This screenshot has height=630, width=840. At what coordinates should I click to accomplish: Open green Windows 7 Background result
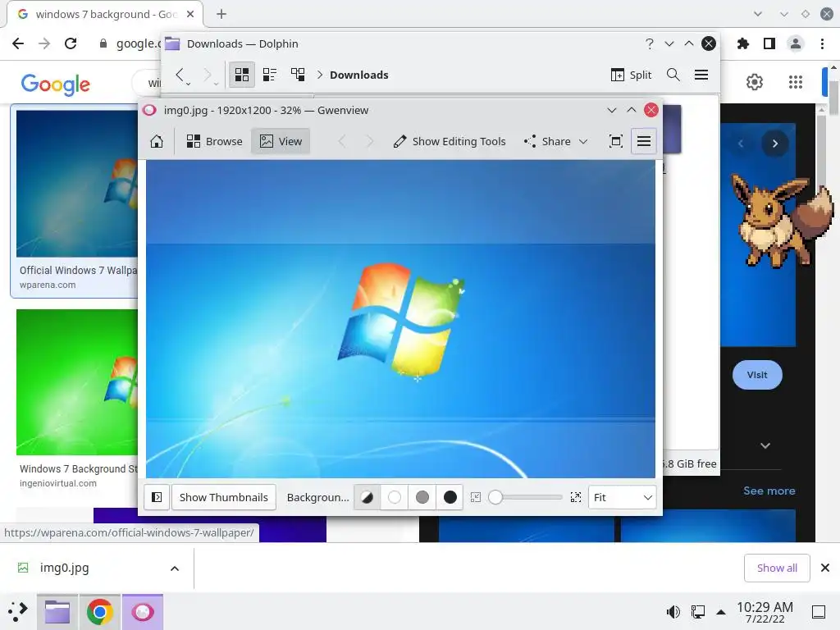tap(77, 399)
